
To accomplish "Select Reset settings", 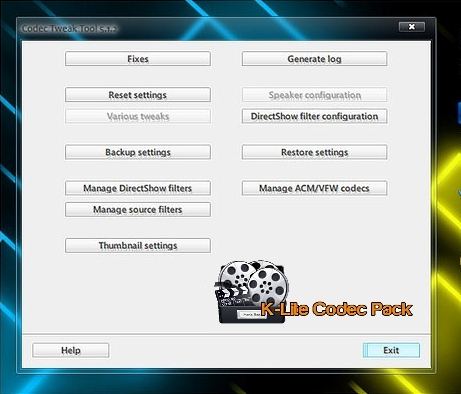I will (x=138, y=95).
